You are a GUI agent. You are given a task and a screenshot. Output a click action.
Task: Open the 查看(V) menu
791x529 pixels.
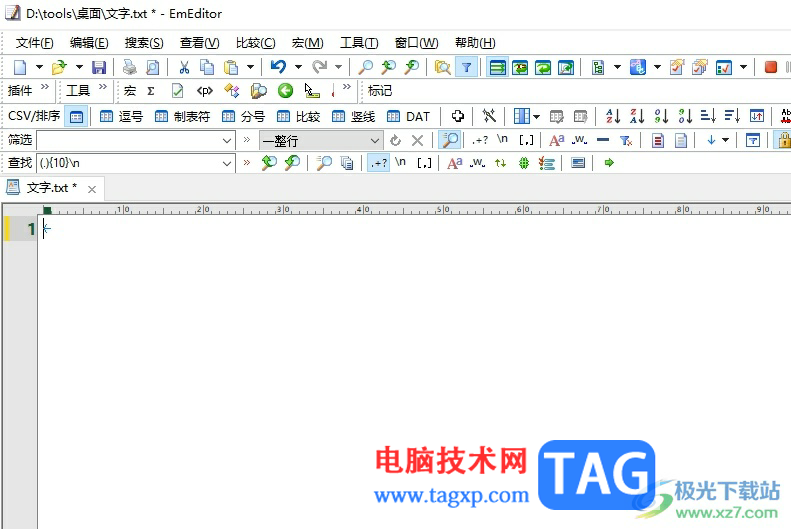[x=199, y=43]
